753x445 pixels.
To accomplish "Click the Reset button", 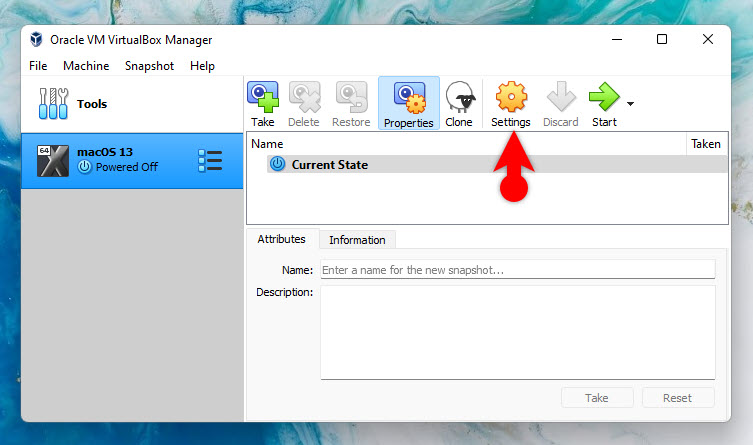I will click(678, 398).
